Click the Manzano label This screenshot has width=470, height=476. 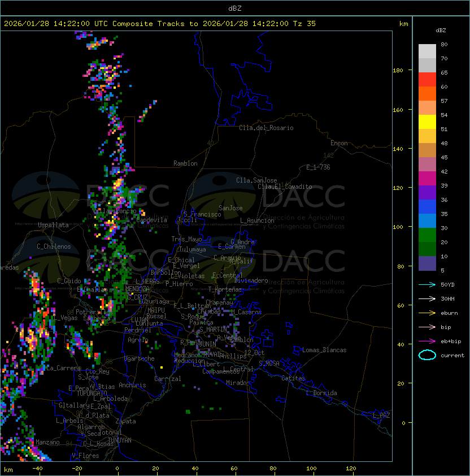click(x=47, y=442)
